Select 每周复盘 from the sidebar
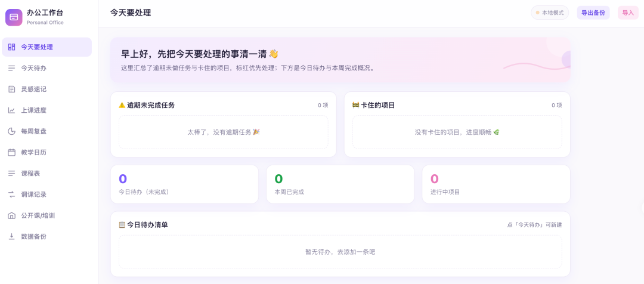Image resolution: width=644 pixels, height=284 pixels. 47,131
